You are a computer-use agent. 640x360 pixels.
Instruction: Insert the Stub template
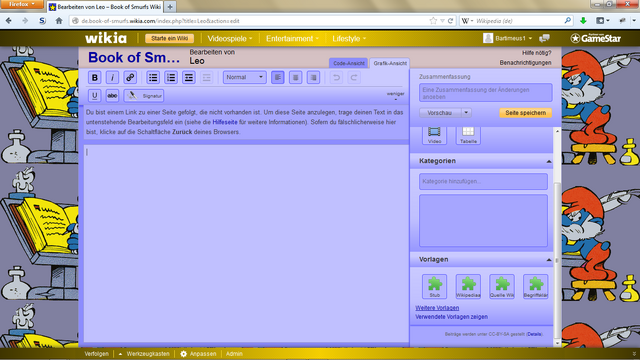(x=434, y=287)
